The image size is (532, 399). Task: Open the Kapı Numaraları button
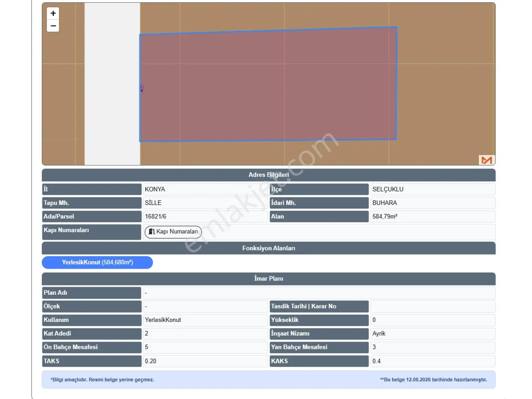coord(173,232)
